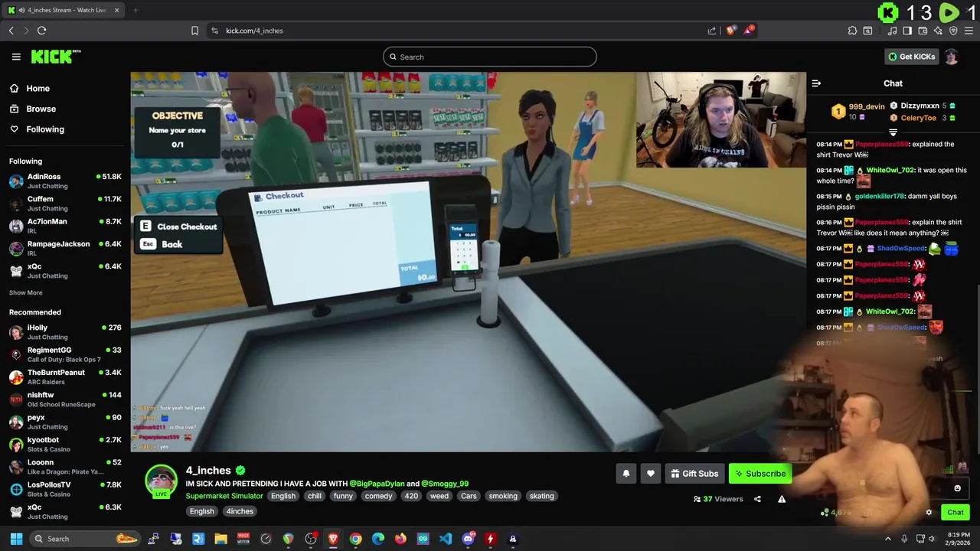Show hidden system tray icons
Image resolution: width=980 pixels, height=551 pixels.
coord(887,539)
